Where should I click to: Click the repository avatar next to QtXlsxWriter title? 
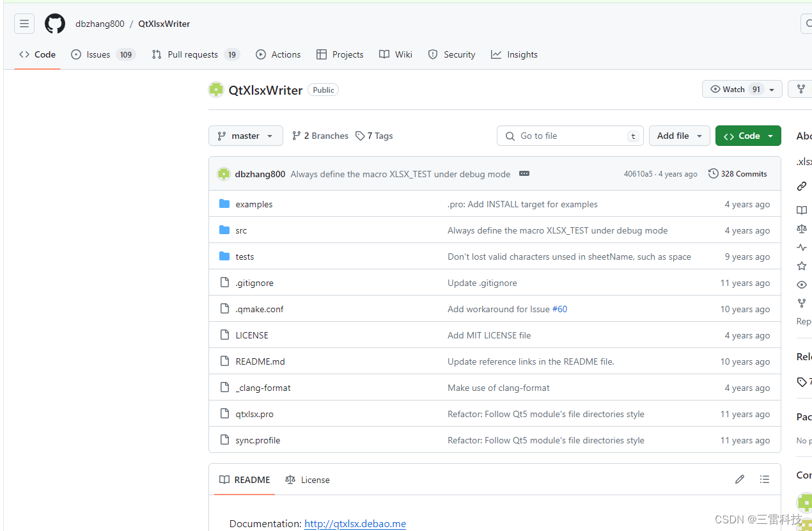tap(216, 90)
